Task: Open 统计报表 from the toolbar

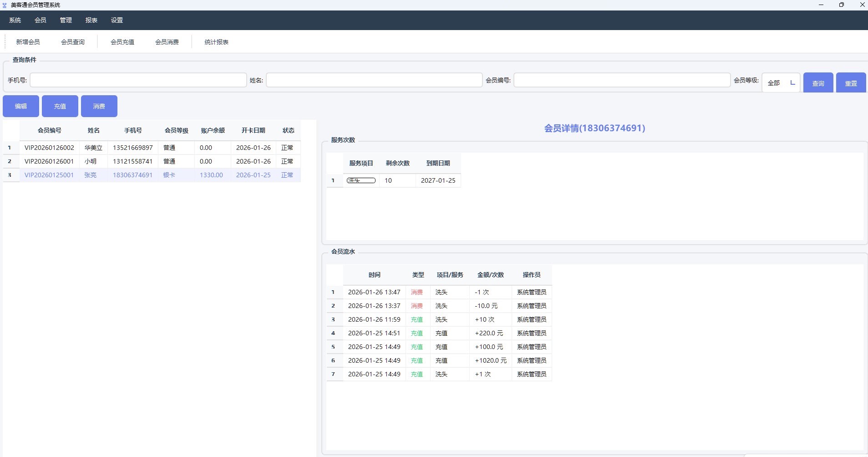Action: point(217,42)
